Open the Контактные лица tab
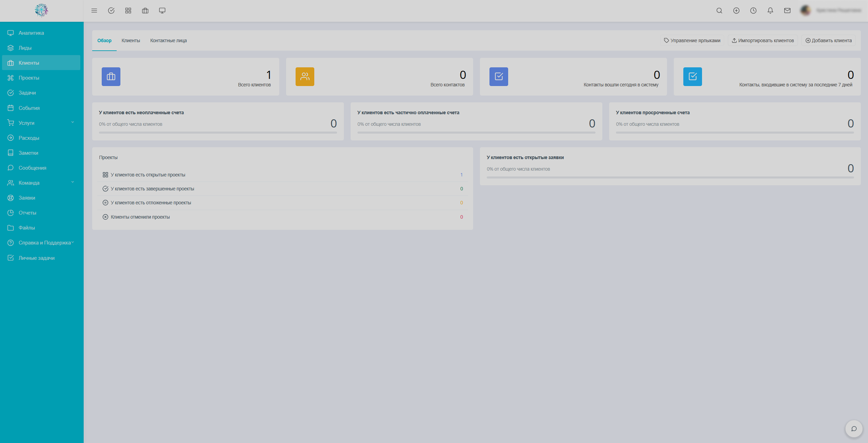This screenshot has width=868, height=443. point(168,40)
